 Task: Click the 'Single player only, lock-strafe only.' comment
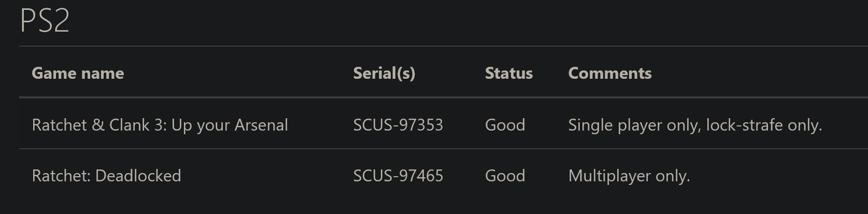click(x=695, y=125)
